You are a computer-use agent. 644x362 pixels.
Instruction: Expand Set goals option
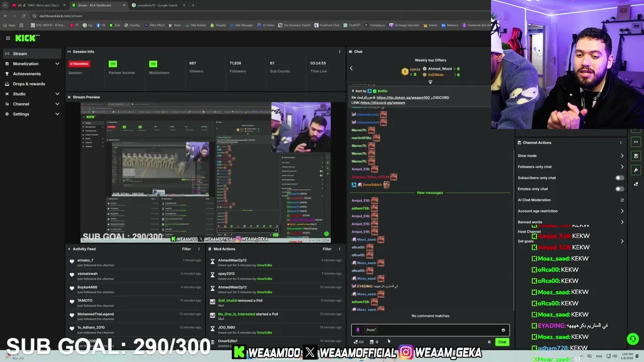[x=571, y=241]
